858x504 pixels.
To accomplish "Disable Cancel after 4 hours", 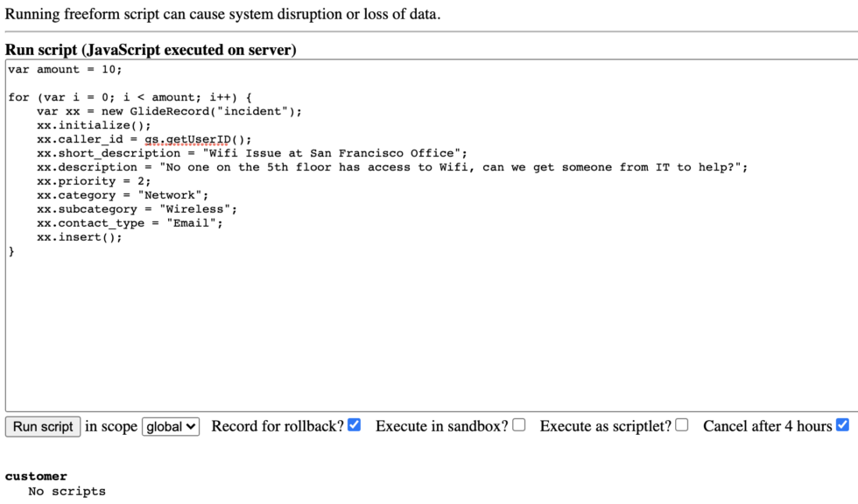I will pos(842,424).
